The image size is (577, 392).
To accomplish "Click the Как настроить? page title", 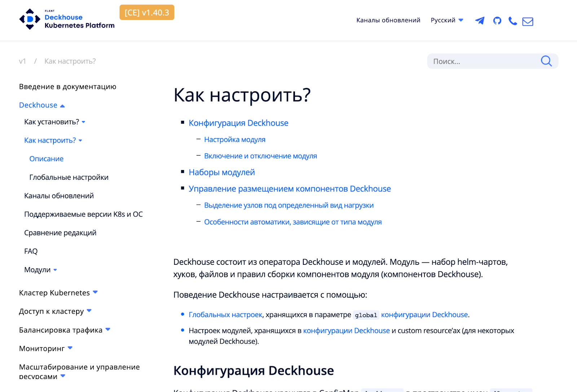I will click(242, 95).
